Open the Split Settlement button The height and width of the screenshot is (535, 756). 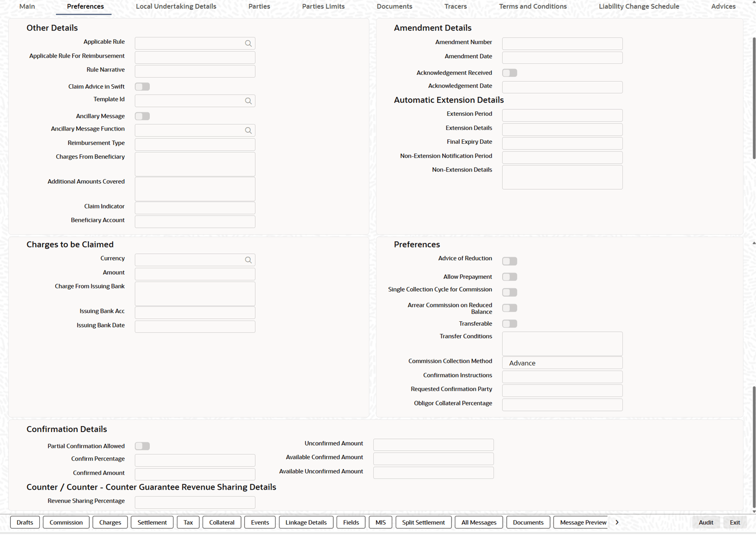click(x=423, y=522)
